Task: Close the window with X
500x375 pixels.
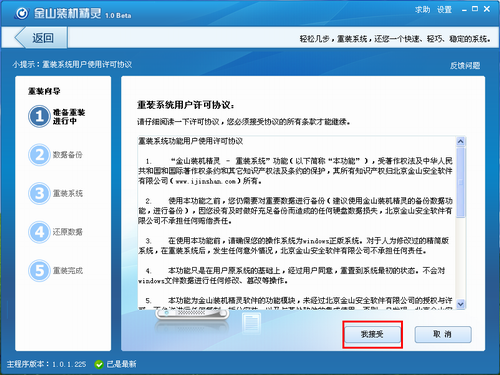Action: coord(487,9)
